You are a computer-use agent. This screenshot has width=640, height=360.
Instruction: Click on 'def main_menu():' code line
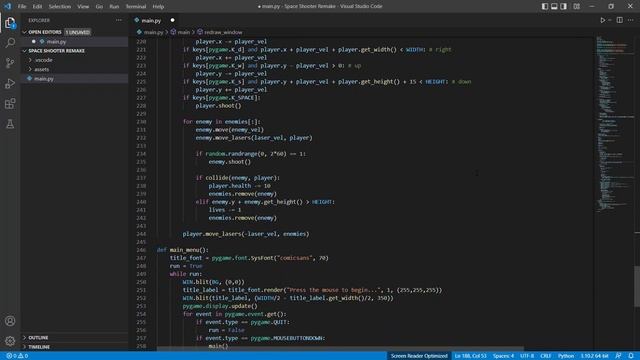pos(182,250)
